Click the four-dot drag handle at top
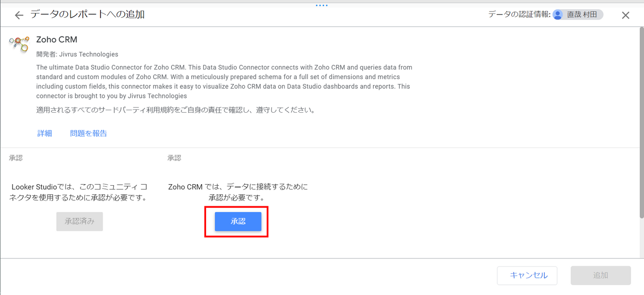The width and height of the screenshot is (644, 295). click(x=322, y=5)
